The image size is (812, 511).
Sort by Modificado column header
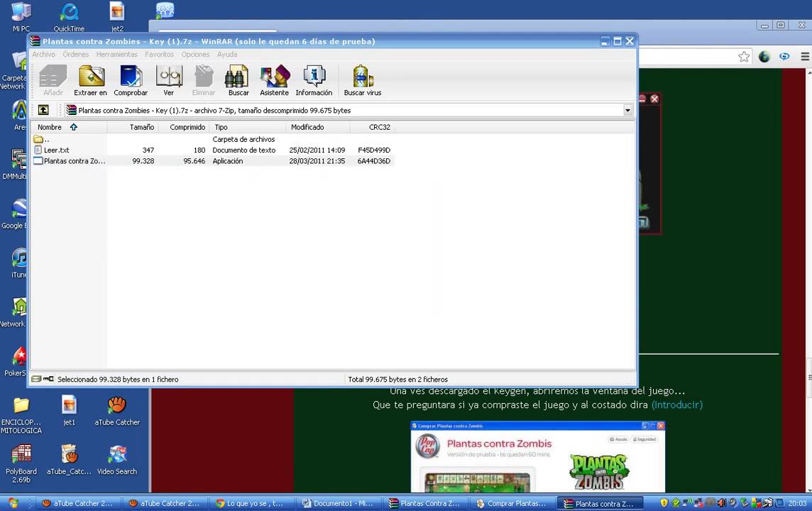click(318, 127)
